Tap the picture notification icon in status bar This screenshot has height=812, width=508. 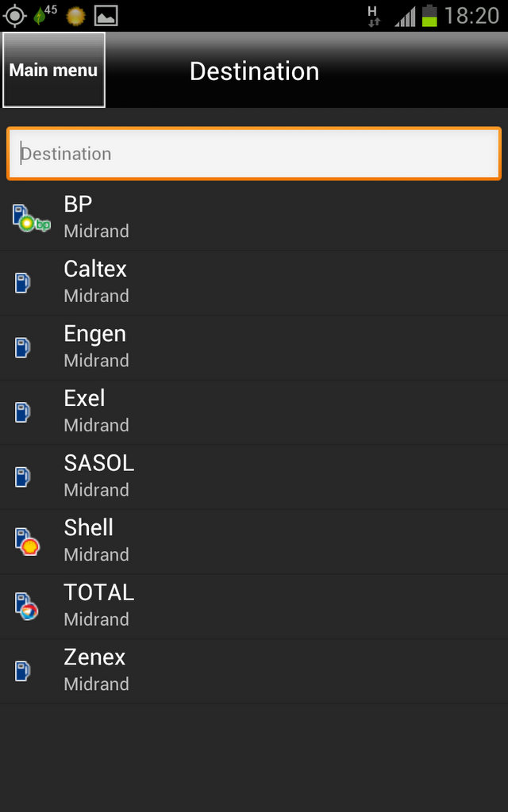tap(106, 15)
